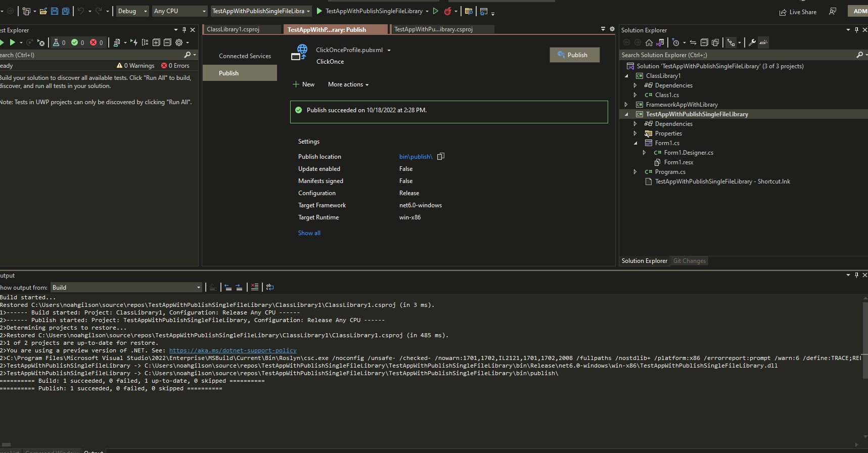Viewport: 868px width, 453px height.
Task: Expand Program.cs tree node
Action: coord(635,172)
